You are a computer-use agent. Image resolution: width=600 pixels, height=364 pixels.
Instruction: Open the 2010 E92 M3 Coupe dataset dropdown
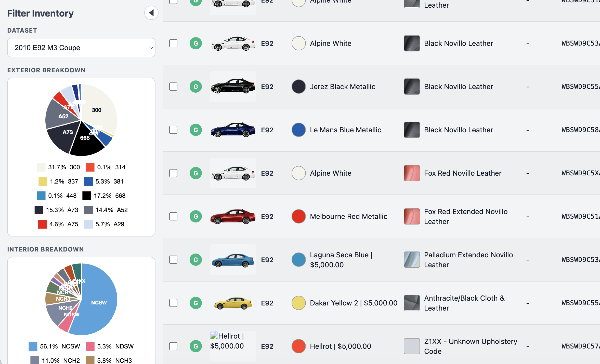[x=81, y=48]
